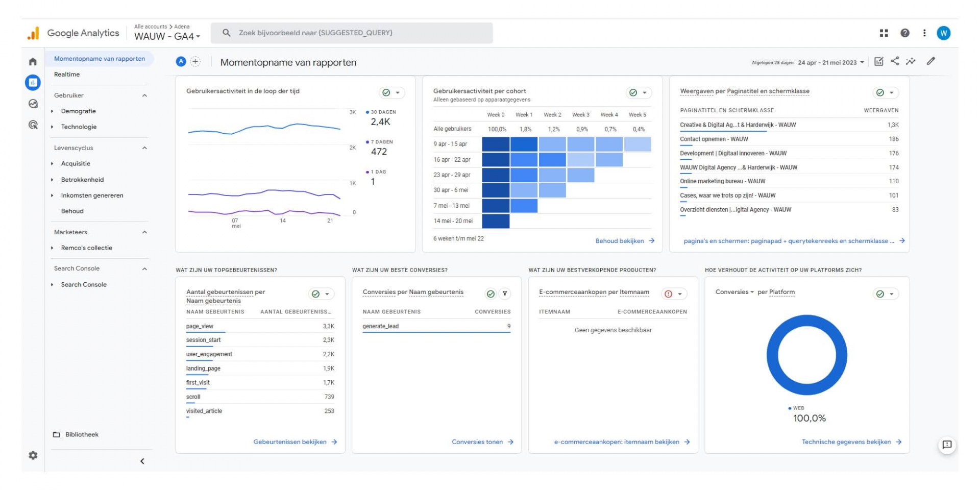The width and height of the screenshot is (980, 490).
Task: Share this report icon
Action: tap(895, 61)
